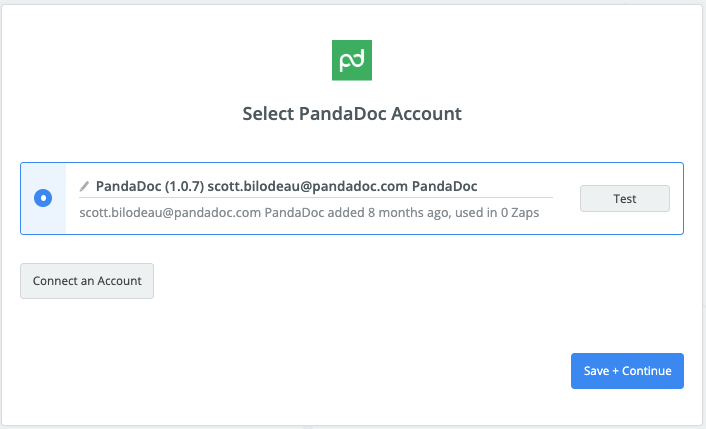Hit the Save + Continue button
This screenshot has width=706, height=429.
click(627, 370)
